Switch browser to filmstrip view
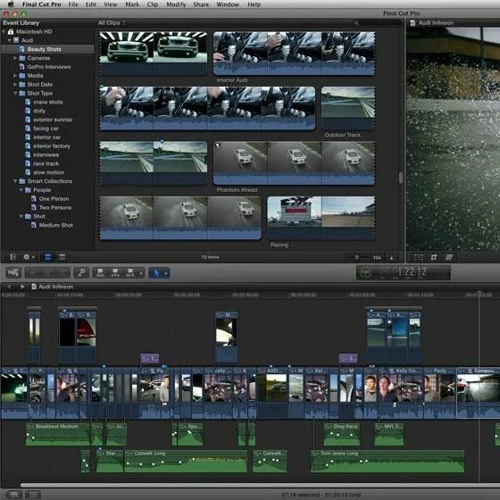This screenshot has height=500, width=500. 48,257
